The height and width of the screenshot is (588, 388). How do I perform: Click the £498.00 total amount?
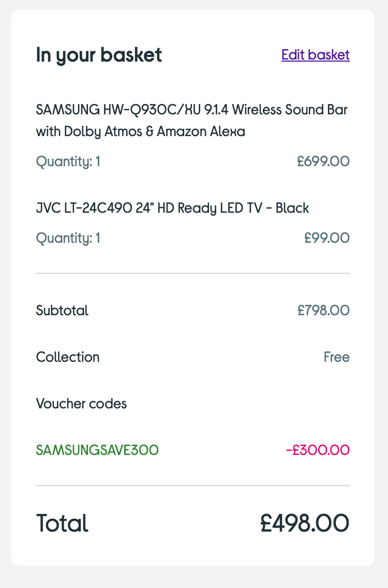point(304,523)
